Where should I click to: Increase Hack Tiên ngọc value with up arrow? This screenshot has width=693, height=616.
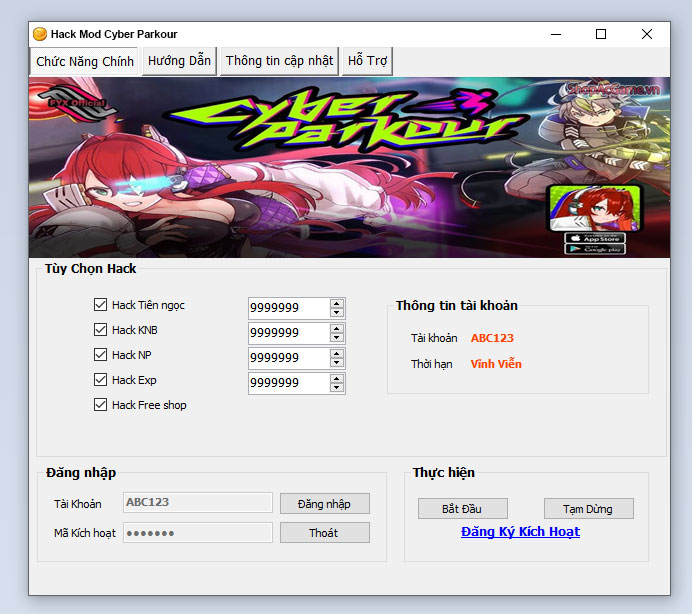(337, 304)
